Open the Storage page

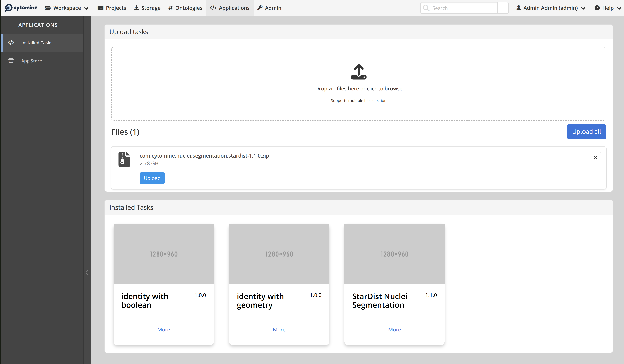(x=147, y=8)
